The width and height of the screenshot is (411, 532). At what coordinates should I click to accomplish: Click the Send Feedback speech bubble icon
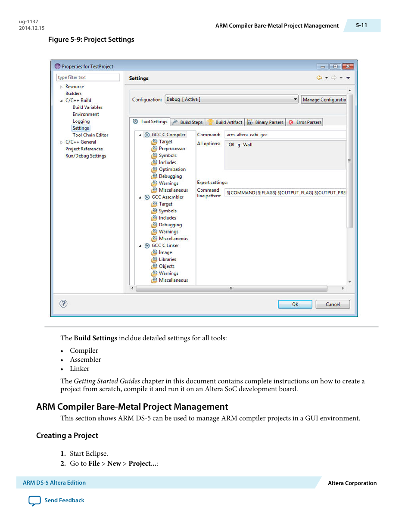pyautogui.click(x=34, y=501)
